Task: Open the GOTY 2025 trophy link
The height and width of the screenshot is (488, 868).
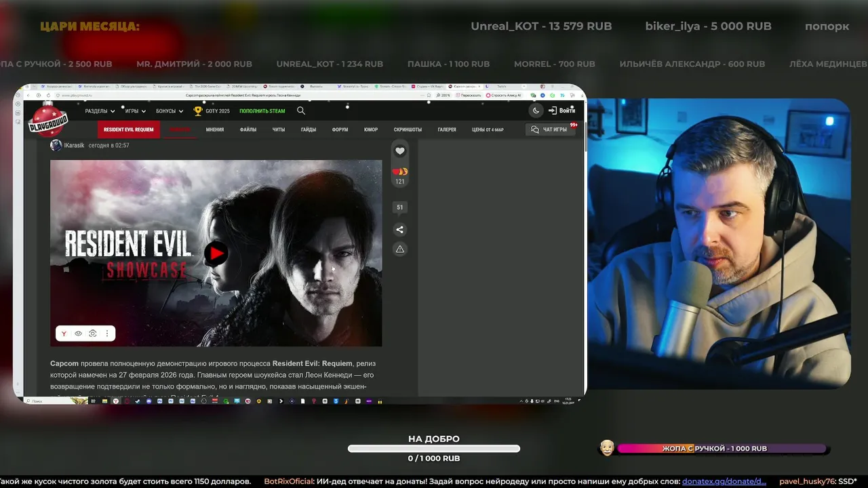Action: point(212,110)
